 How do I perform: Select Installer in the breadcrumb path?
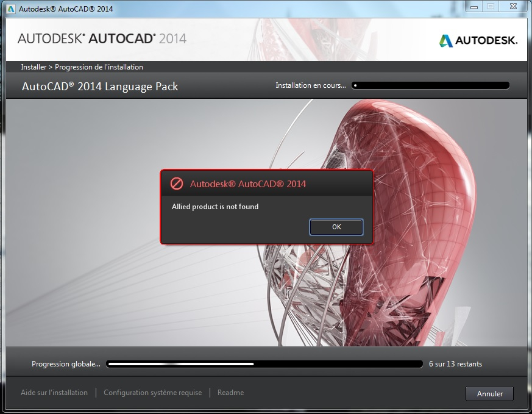coord(34,67)
